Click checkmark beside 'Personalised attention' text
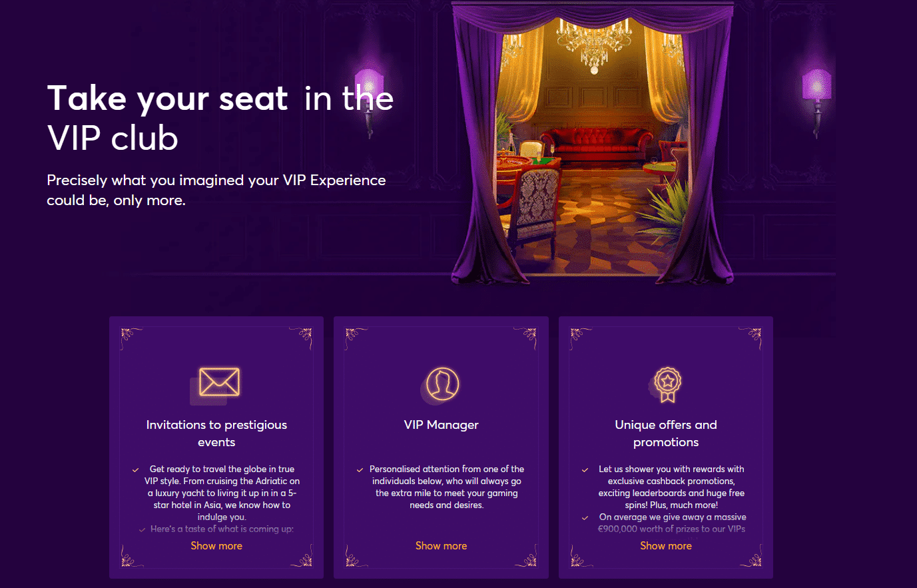917x588 pixels. 360,470
